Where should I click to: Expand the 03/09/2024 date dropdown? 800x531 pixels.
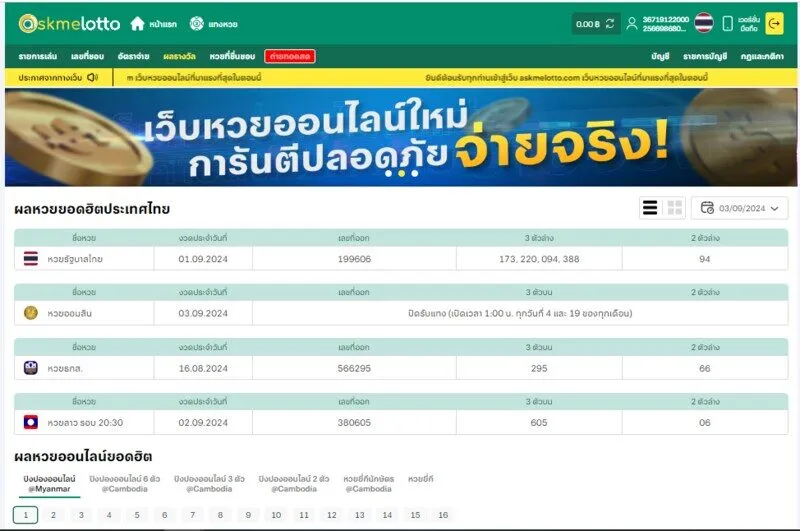pos(774,208)
